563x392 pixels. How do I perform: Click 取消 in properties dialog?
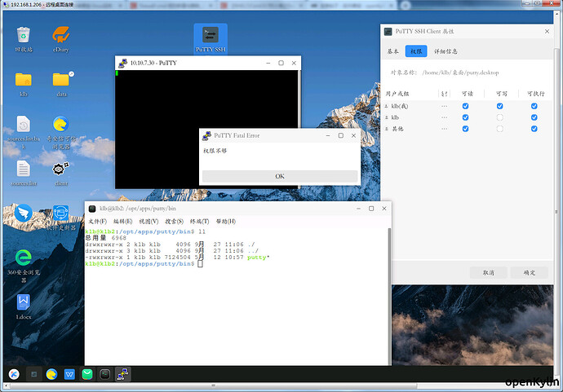tap(488, 272)
